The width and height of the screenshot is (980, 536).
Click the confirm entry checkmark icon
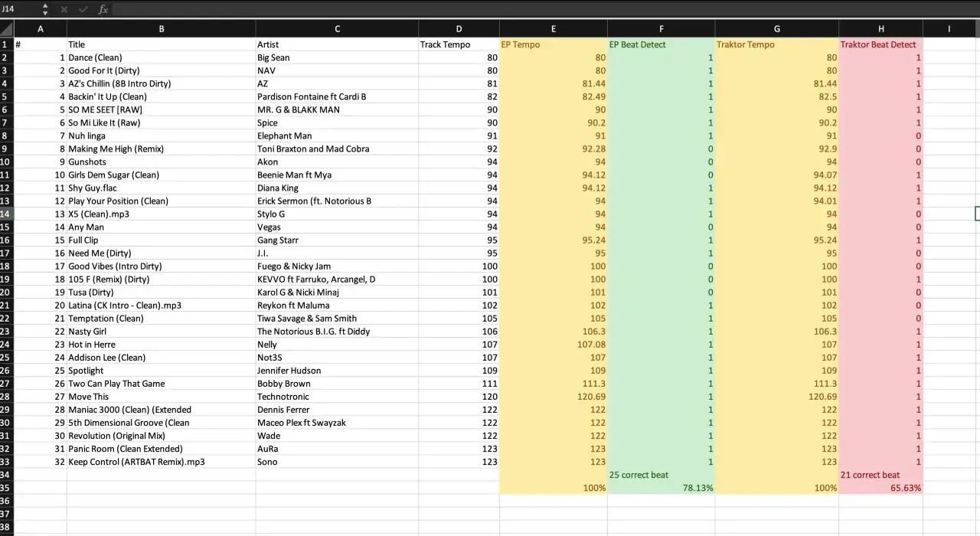pos(83,9)
